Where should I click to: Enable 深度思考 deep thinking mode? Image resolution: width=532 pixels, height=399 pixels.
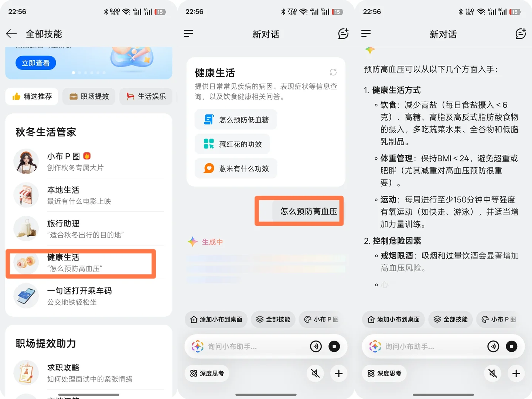[207, 374]
